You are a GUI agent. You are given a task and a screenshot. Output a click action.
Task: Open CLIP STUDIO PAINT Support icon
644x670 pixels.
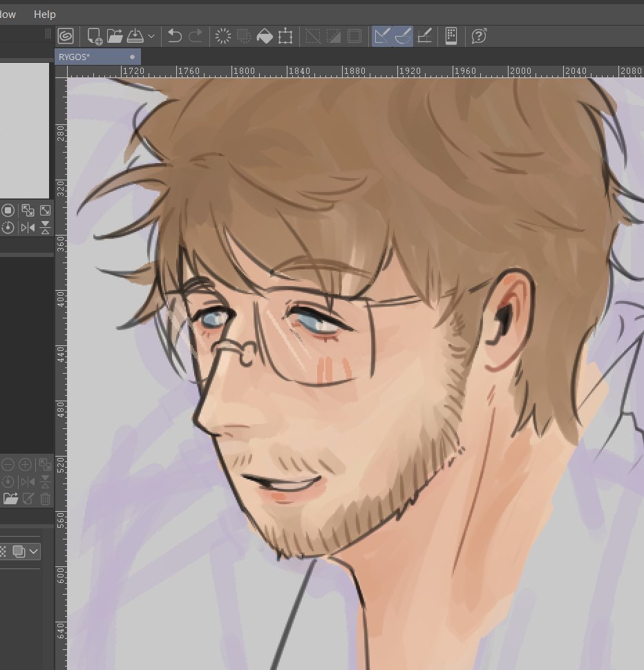tap(479, 37)
